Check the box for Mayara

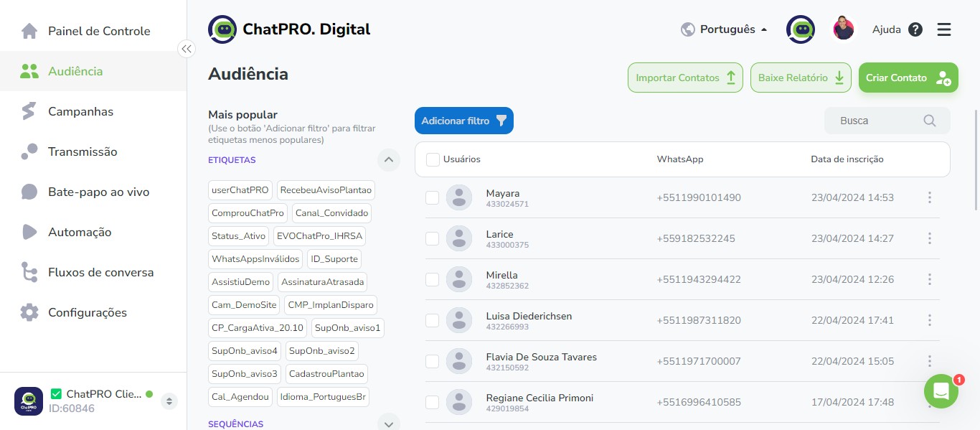coord(432,197)
